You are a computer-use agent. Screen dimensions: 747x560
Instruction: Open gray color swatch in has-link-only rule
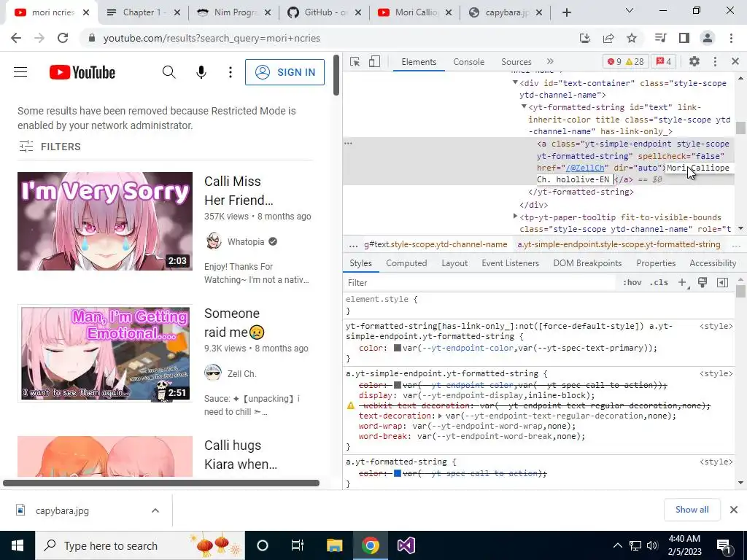click(398, 348)
